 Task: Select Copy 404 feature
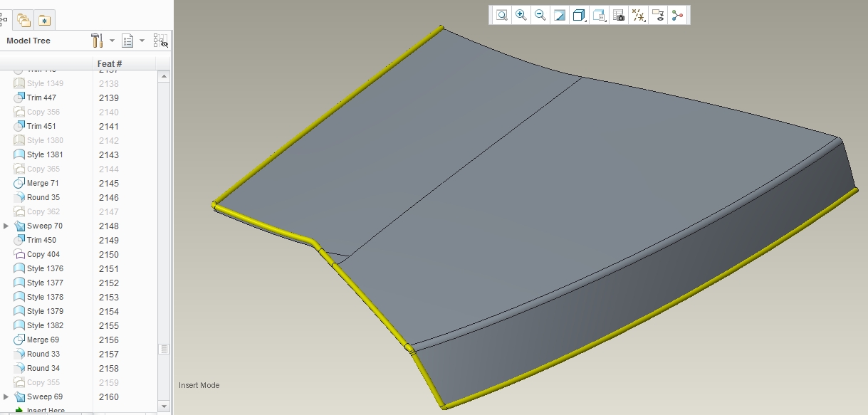click(43, 254)
